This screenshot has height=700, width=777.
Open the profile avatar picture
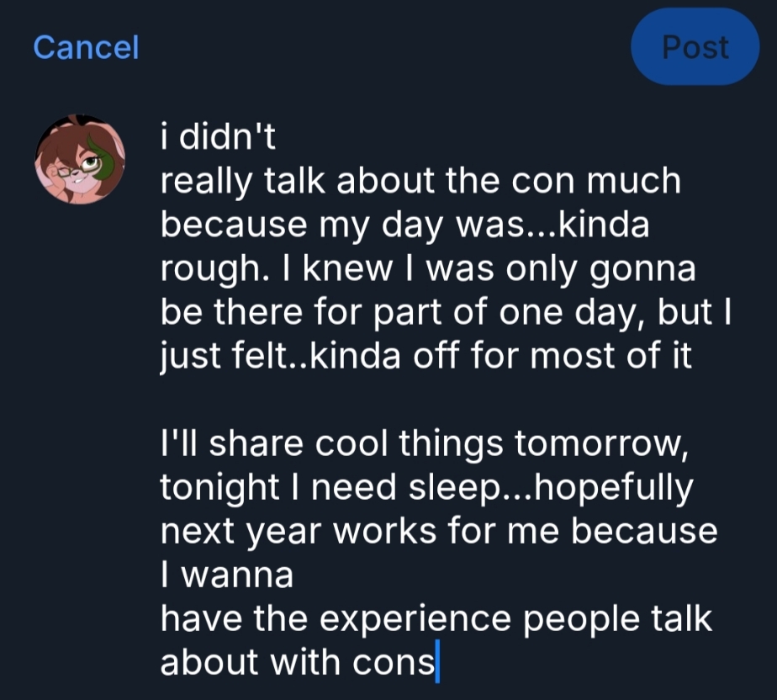click(x=80, y=161)
